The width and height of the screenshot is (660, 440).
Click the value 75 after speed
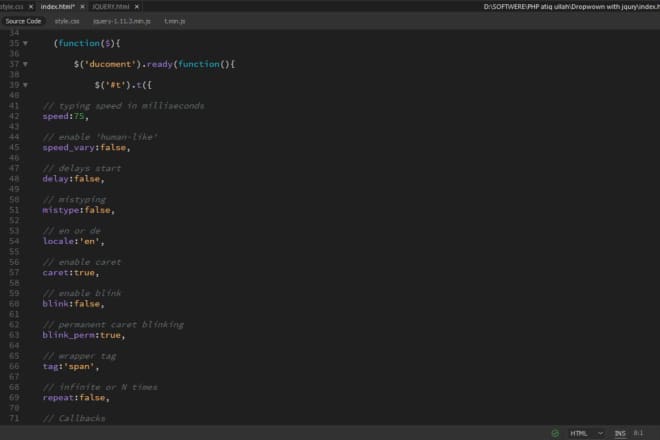(79, 116)
